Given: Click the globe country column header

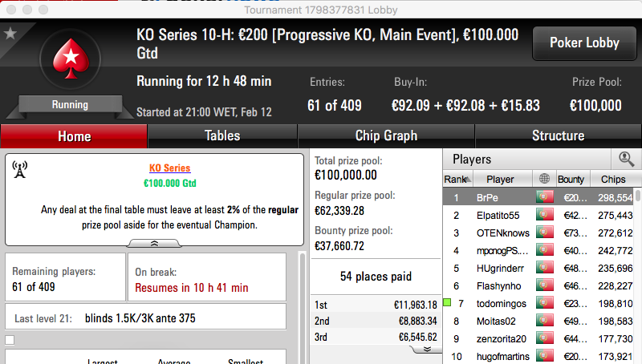Looking at the screenshot, I should click(544, 179).
